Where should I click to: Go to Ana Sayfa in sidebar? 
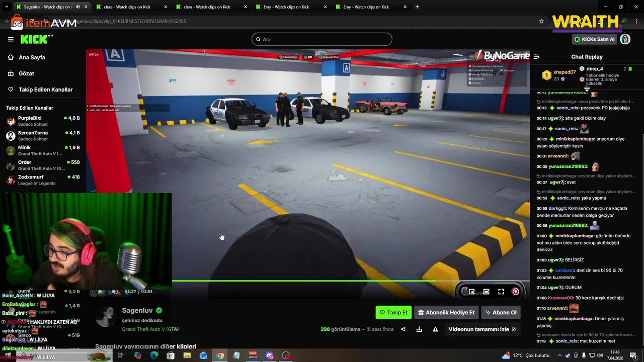(32, 57)
